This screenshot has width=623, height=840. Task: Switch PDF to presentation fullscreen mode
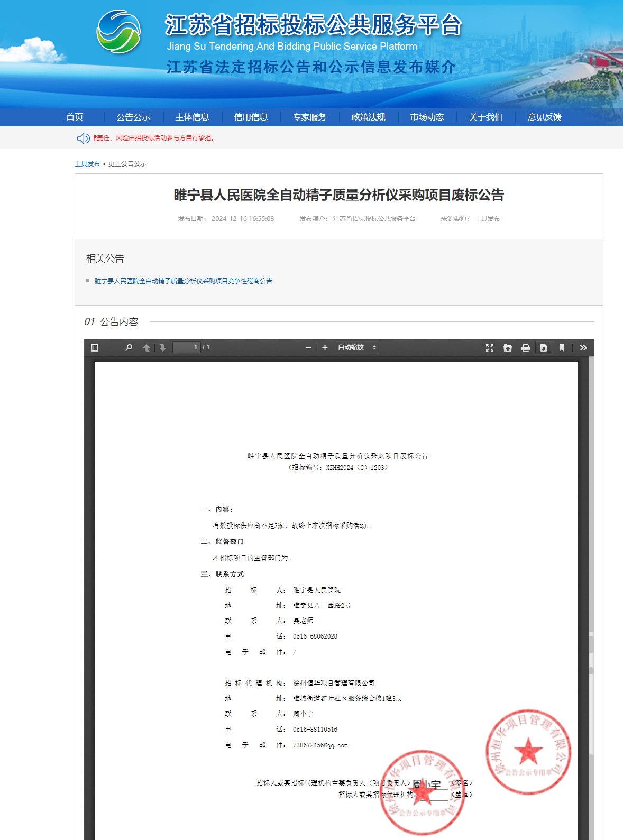(x=490, y=347)
